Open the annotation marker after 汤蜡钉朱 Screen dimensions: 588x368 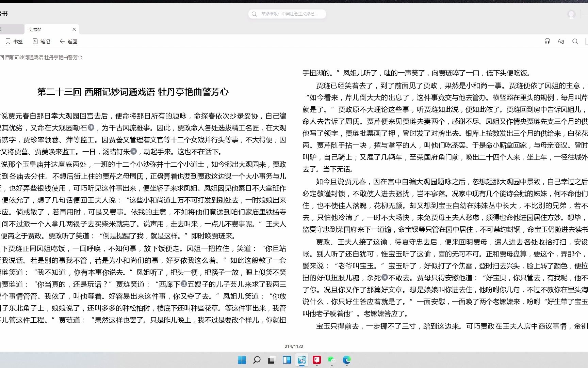134,151
